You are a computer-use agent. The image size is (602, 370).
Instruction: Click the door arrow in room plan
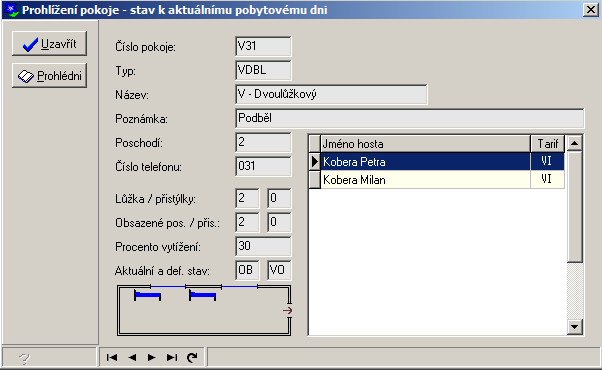[x=288, y=310]
